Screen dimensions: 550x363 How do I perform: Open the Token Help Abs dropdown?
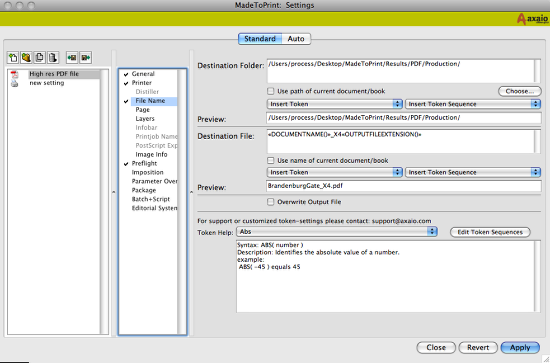(x=337, y=231)
